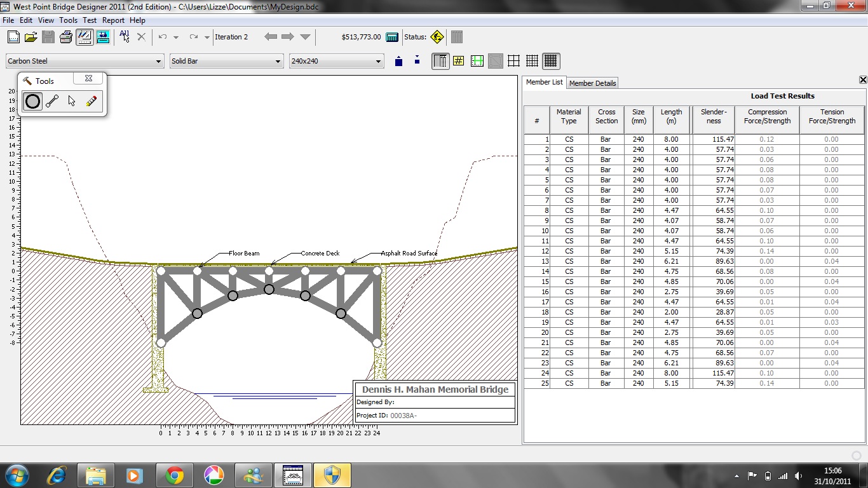Select the Joint tool in Tools palette
Image resolution: width=868 pixels, height=488 pixels.
[32, 101]
